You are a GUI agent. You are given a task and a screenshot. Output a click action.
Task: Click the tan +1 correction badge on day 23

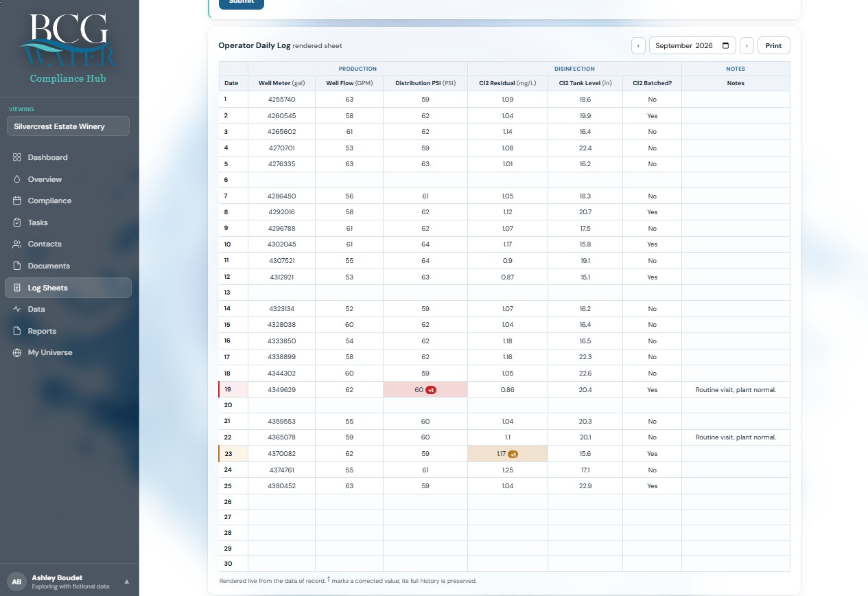pos(513,454)
